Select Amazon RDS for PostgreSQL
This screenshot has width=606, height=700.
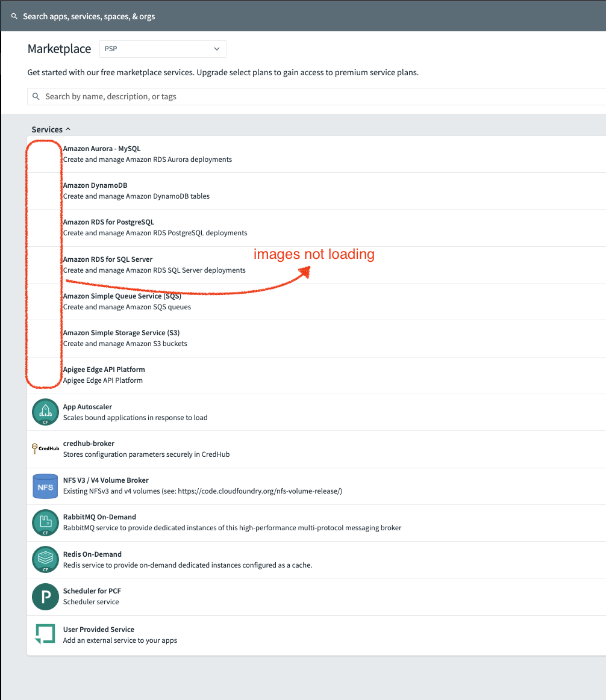point(108,222)
